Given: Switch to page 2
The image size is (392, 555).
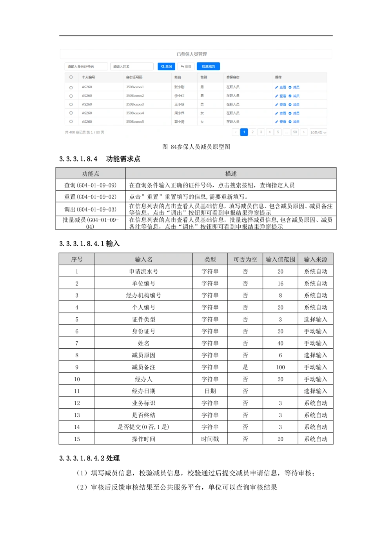Looking at the screenshot, I should 252,132.
